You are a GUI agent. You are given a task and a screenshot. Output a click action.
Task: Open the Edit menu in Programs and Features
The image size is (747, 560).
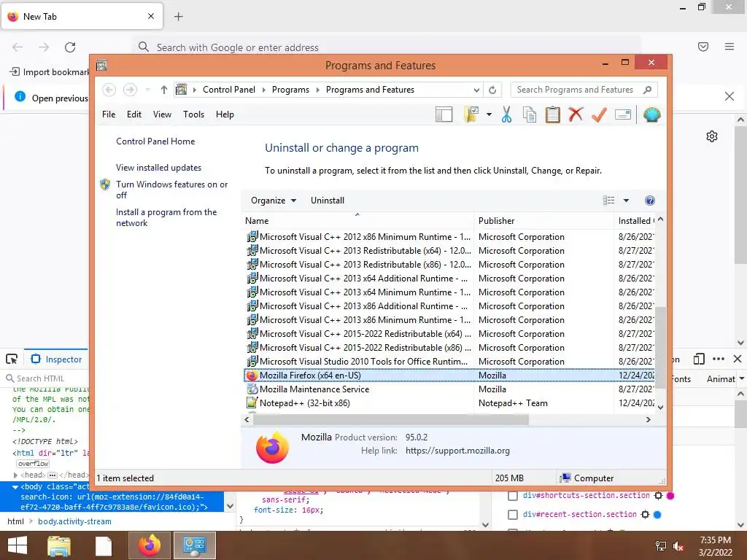(x=134, y=114)
